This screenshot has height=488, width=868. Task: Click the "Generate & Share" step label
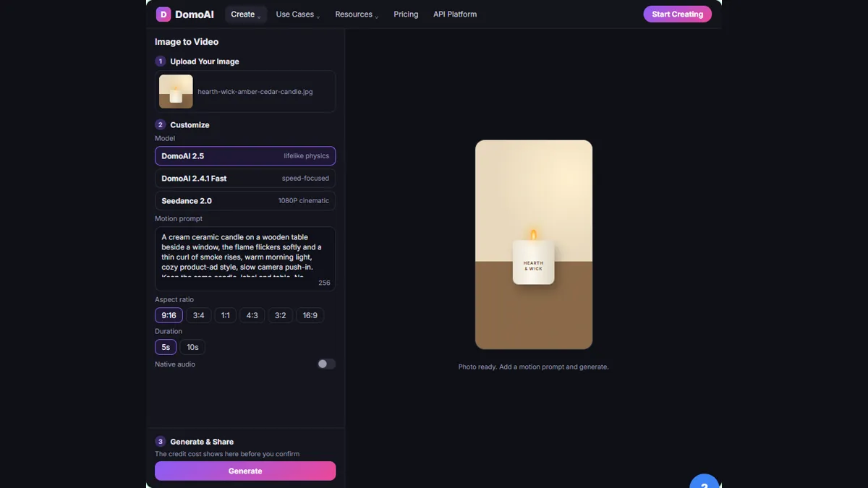[202, 442]
